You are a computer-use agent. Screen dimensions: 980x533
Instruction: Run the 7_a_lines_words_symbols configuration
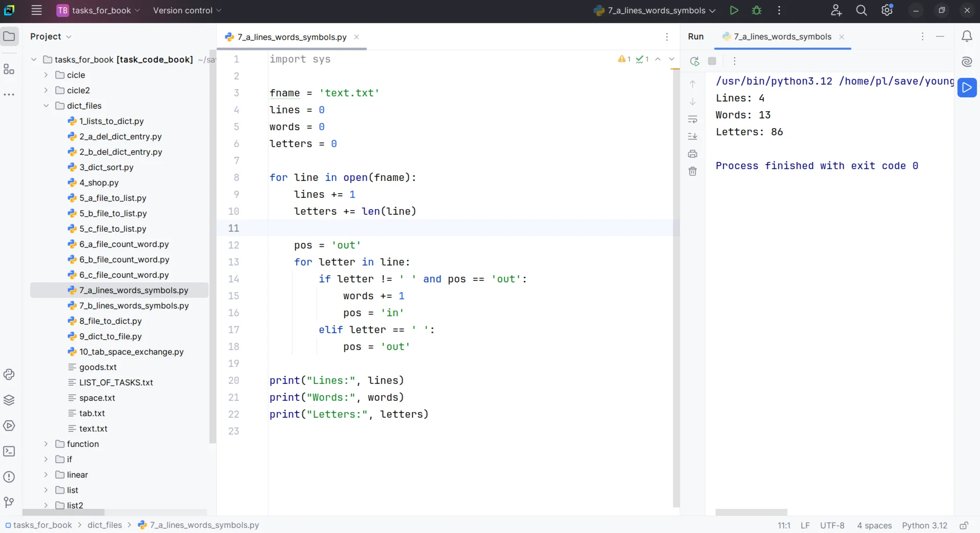tap(734, 10)
